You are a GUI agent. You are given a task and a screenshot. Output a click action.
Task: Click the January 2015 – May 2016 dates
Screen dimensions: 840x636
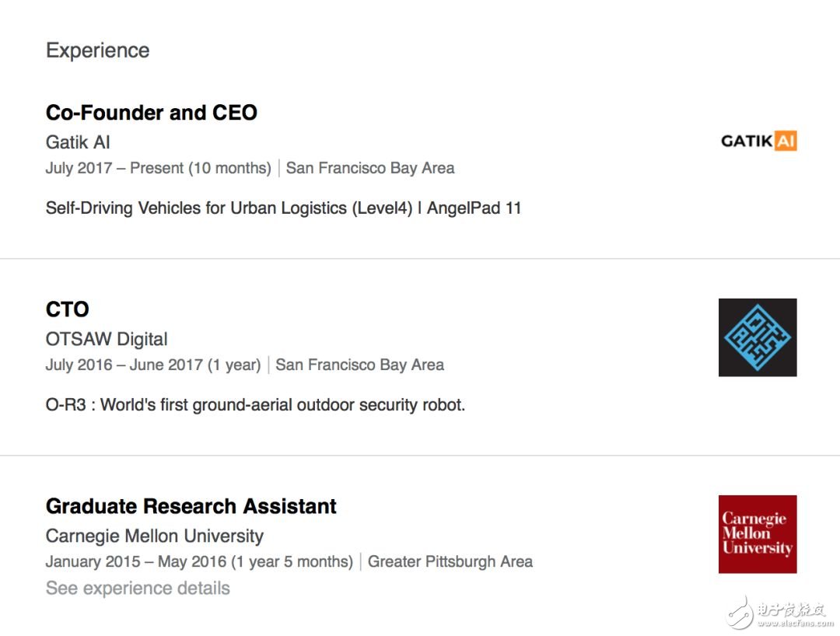coord(199,561)
